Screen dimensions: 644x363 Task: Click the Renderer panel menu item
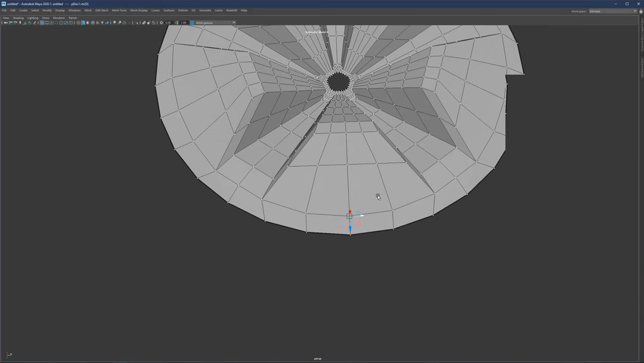(58, 17)
